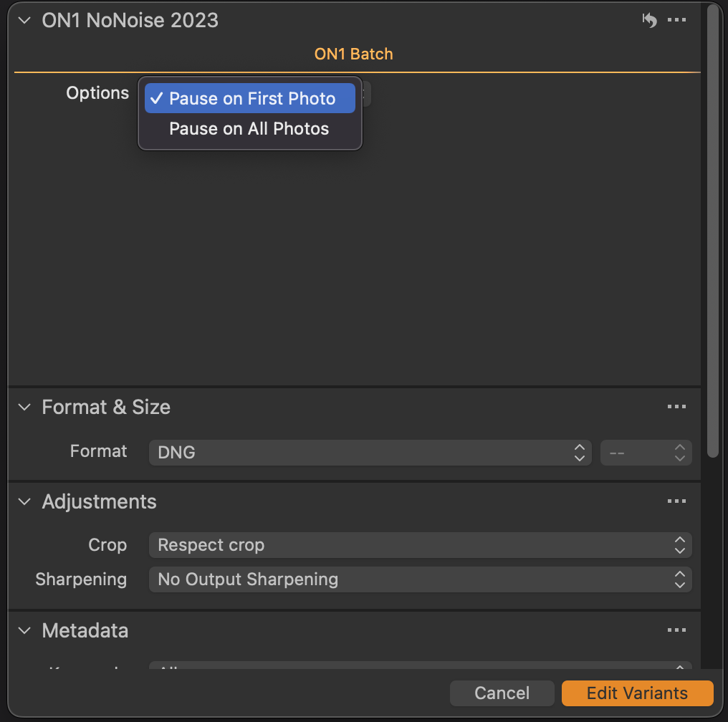Open the disabled dropdown next to Format
Screen dimensions: 728x722
pyautogui.click(x=646, y=453)
